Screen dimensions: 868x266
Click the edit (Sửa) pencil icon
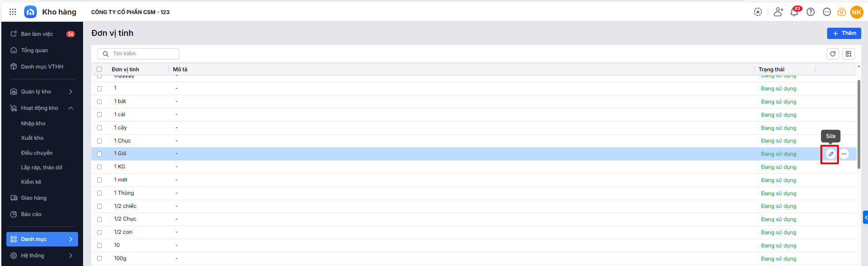pyautogui.click(x=830, y=154)
